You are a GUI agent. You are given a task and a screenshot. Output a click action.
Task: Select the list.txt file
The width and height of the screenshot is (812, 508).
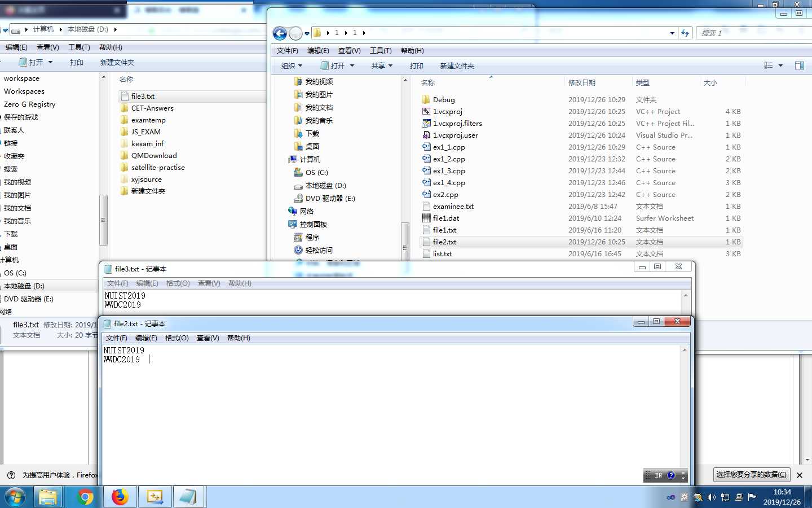[442, 253]
